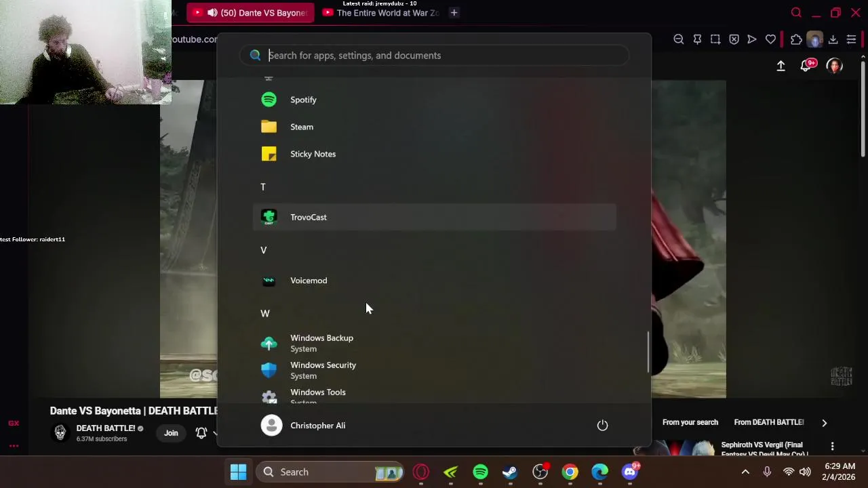Viewport: 868px width, 488px height.
Task: Select the From DEATH BATTLE! chip
Action: [769, 422]
